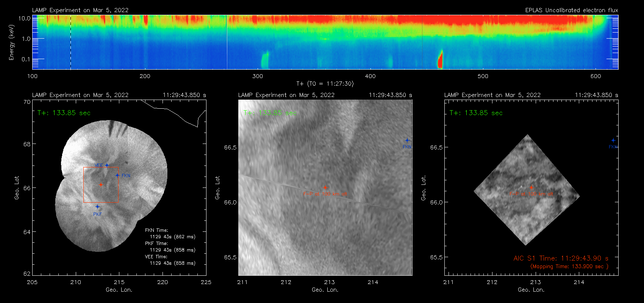The width and height of the screenshot is (644, 303).
Task: Click the red low-energy burst near T+ 460
Action: [440, 59]
